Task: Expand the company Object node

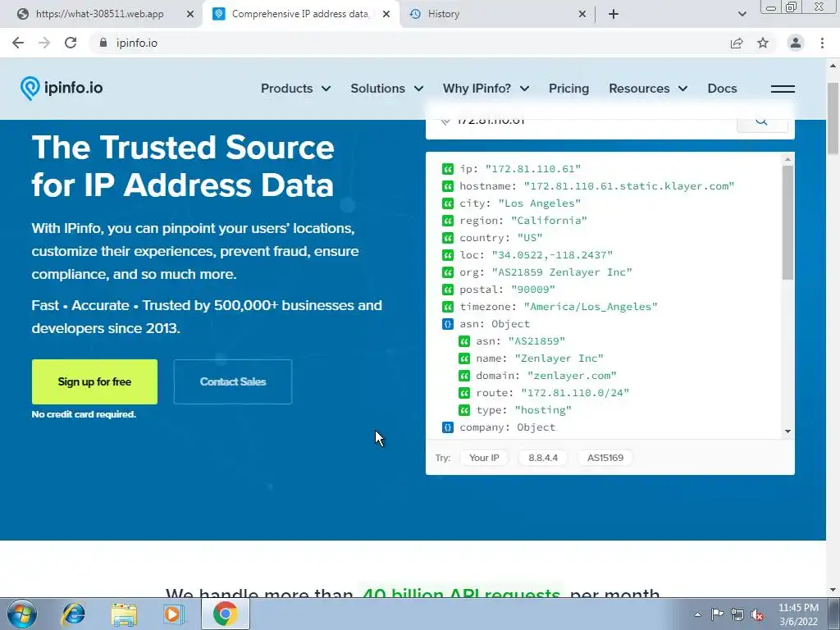Action: tap(448, 427)
